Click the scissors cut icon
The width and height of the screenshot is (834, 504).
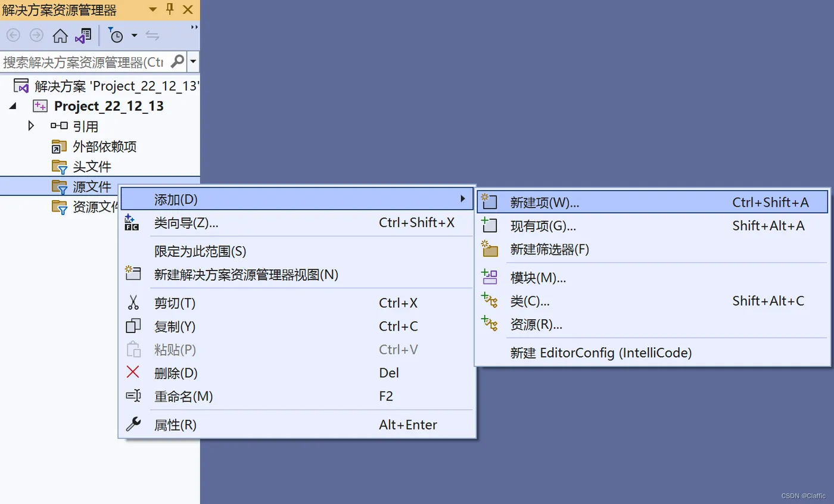pyautogui.click(x=133, y=303)
